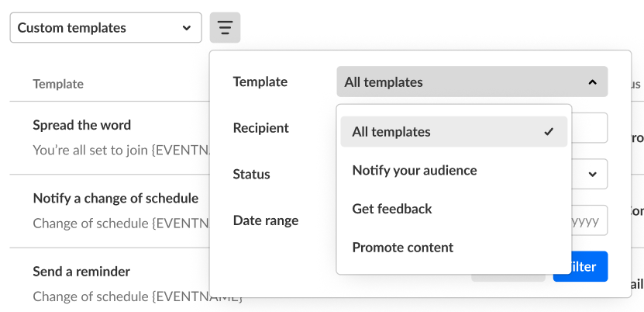Open the Send a reminder template
This screenshot has height=312, width=644.
(81, 272)
